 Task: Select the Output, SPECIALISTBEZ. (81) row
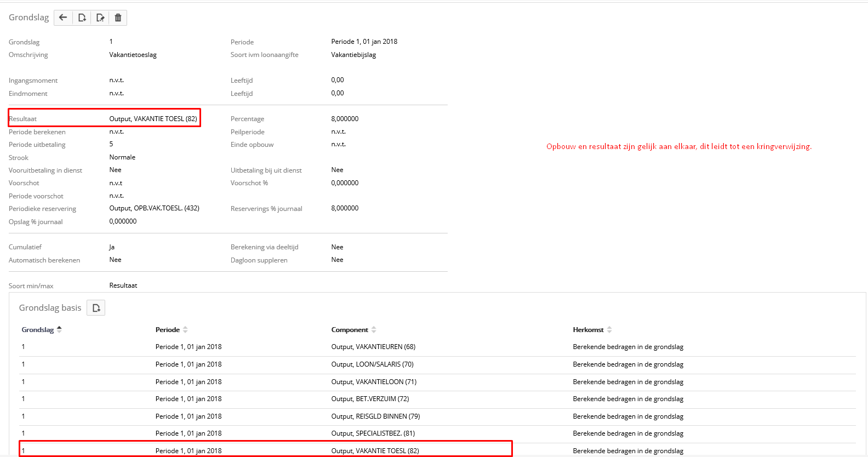point(373,433)
